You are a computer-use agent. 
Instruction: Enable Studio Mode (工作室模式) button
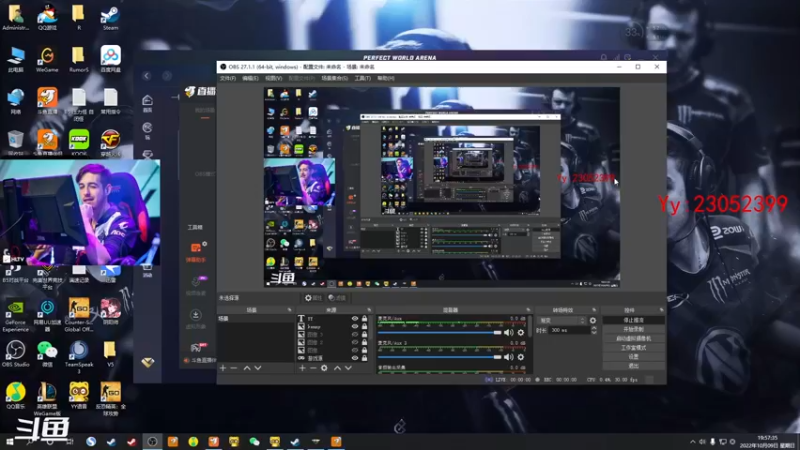point(634,348)
